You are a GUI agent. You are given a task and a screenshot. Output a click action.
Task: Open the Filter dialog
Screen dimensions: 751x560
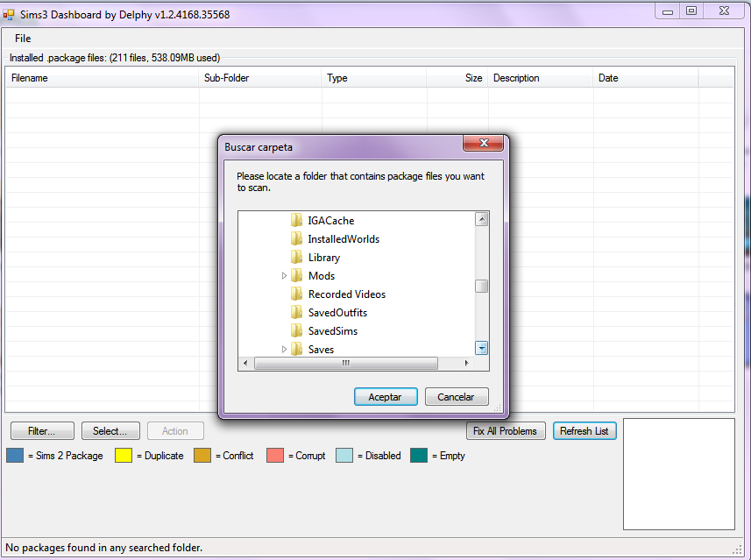[42, 430]
